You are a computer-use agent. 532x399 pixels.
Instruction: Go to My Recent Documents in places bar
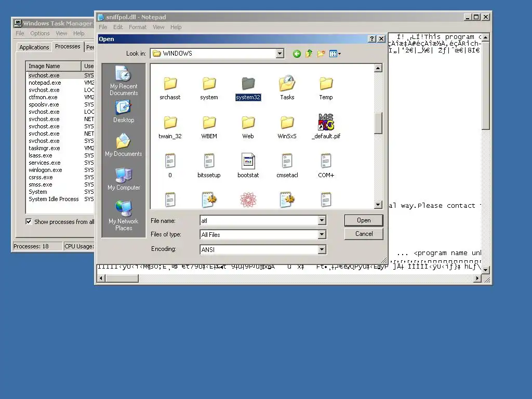(x=124, y=81)
